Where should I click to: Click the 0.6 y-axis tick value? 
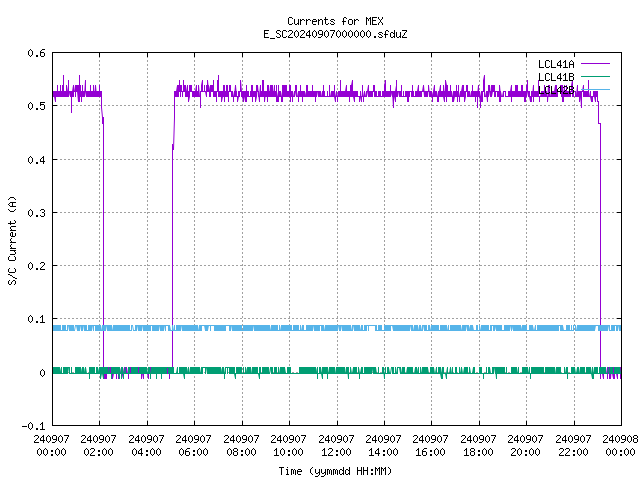click(36, 53)
